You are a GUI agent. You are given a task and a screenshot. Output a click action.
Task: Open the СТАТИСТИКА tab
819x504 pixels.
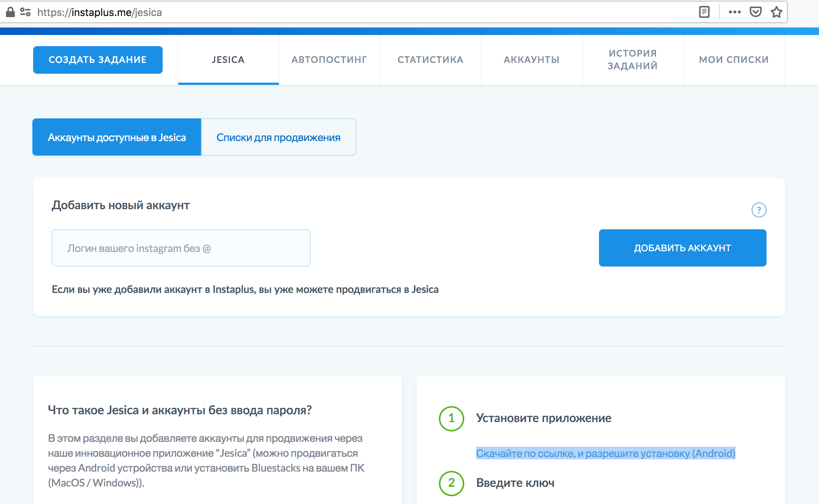[x=430, y=60]
